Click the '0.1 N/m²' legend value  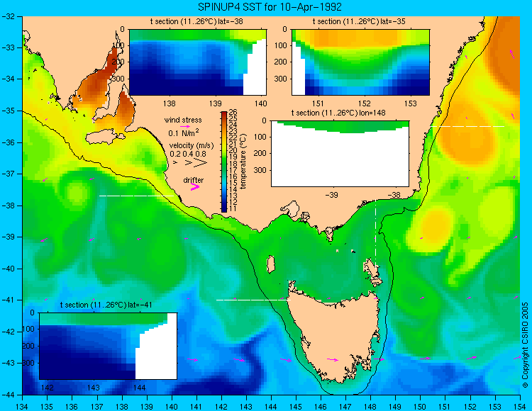(184, 133)
